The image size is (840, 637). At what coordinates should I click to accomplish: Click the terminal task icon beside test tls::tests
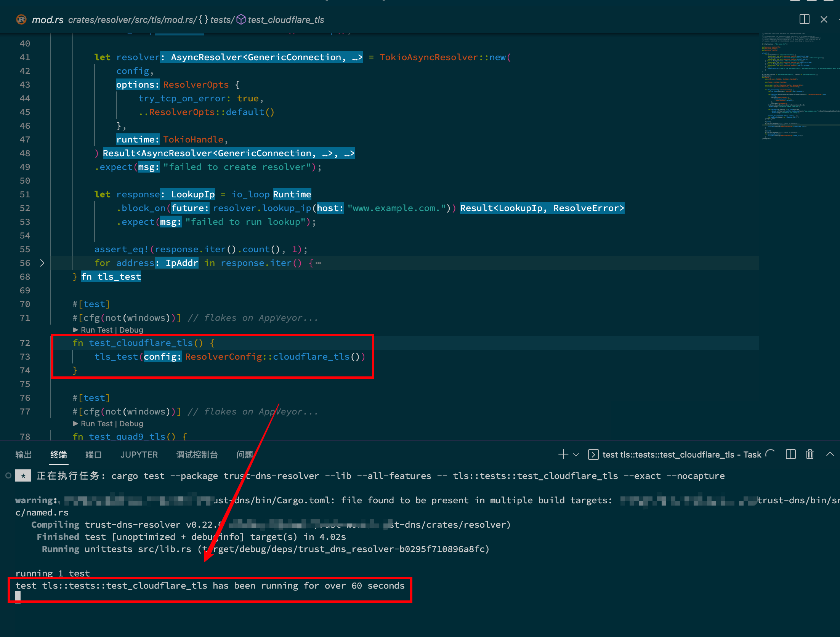(593, 455)
